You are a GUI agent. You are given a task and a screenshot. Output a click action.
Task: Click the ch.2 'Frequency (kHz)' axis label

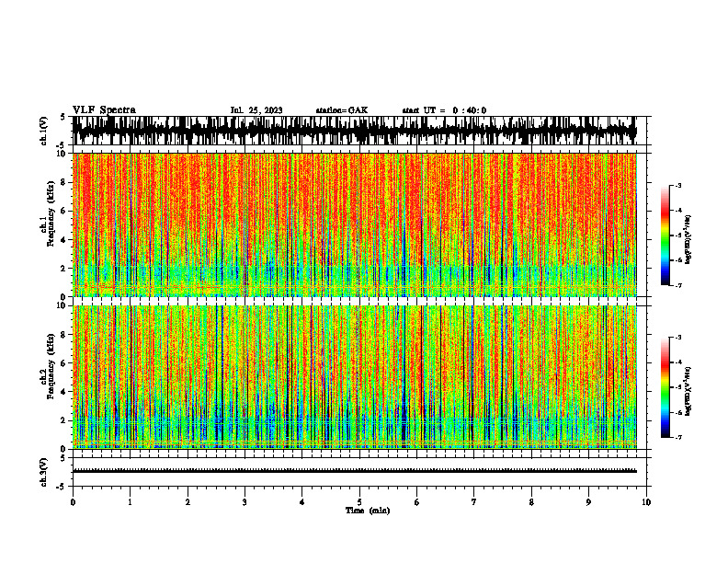click(51, 366)
